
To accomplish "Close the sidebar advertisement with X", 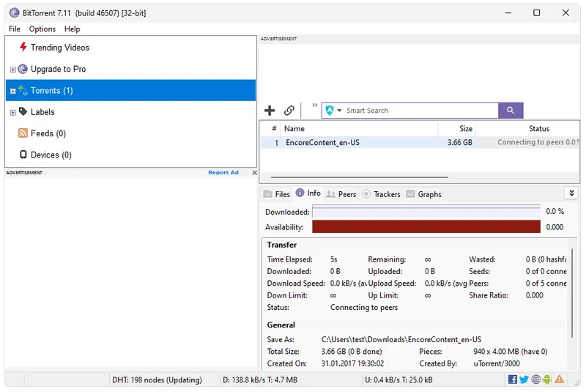I will 254,173.
